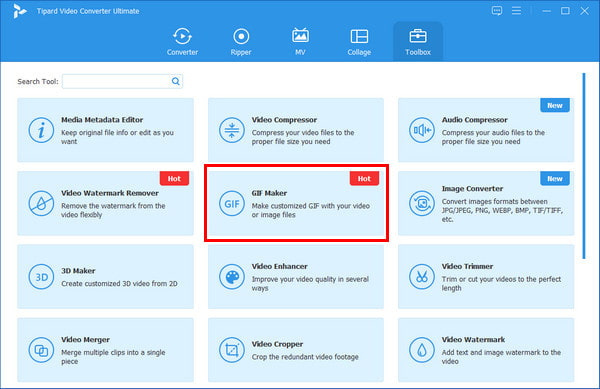This screenshot has height=389, width=600.
Task: Click the Image Converter icon
Action: point(422,203)
